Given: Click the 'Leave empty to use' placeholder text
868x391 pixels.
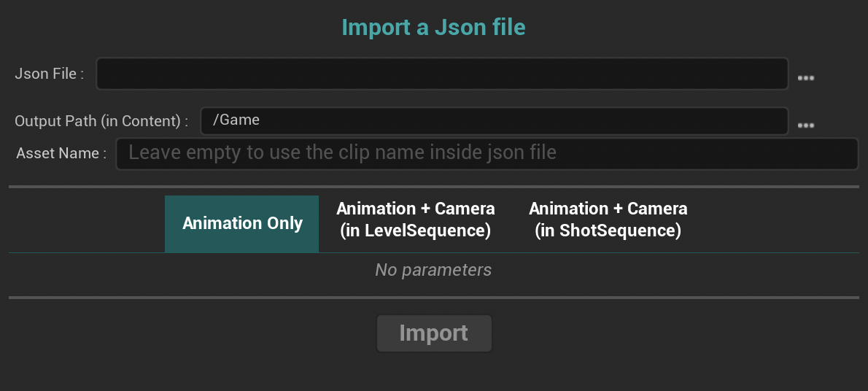Looking at the screenshot, I should [342, 152].
